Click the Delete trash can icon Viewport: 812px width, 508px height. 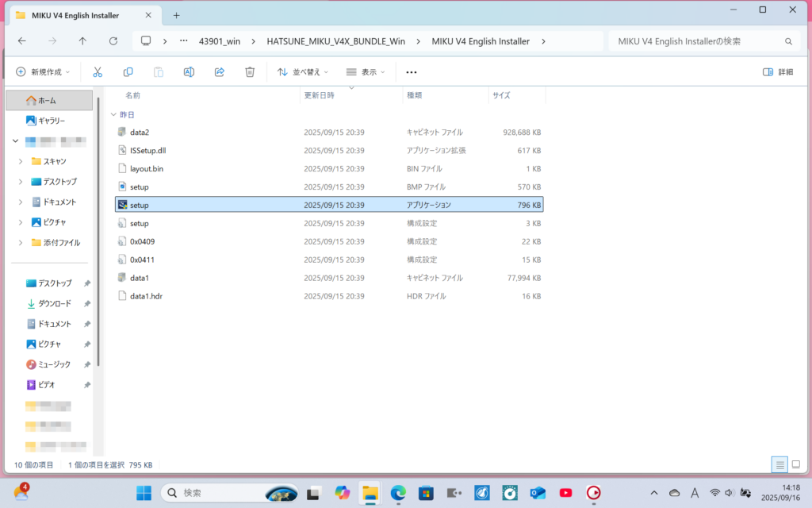click(250, 71)
